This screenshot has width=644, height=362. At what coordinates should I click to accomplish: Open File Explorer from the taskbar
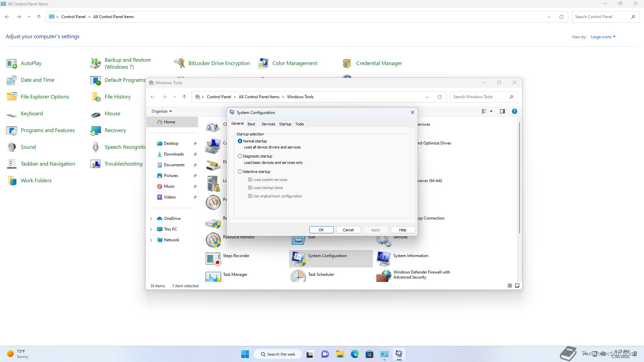point(340,354)
